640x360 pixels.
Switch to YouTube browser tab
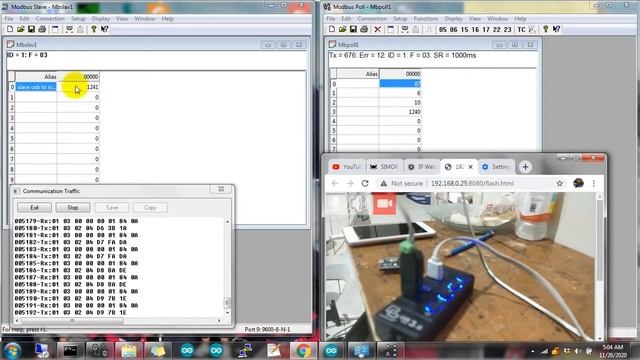click(x=346, y=167)
